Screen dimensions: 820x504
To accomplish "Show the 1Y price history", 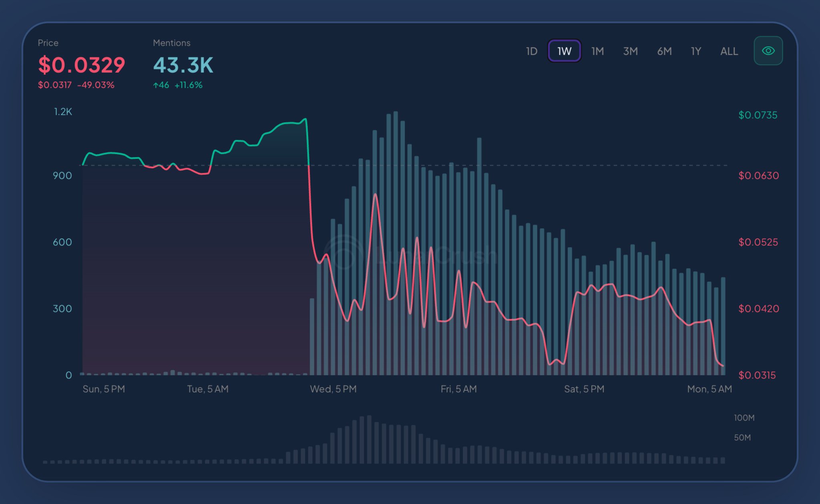I will click(696, 51).
